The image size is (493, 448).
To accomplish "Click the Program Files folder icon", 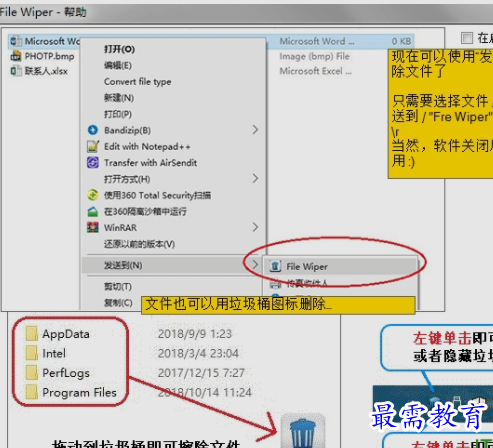I will (x=32, y=392).
